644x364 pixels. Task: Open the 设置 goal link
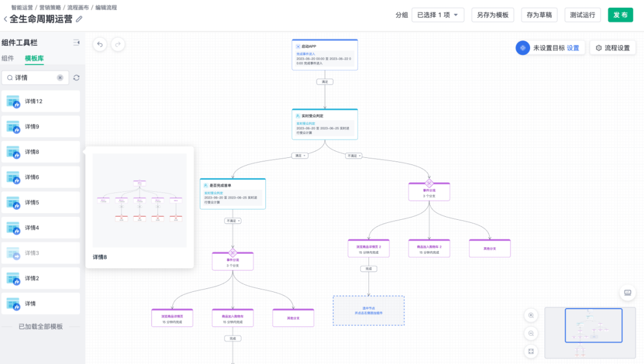click(x=573, y=48)
